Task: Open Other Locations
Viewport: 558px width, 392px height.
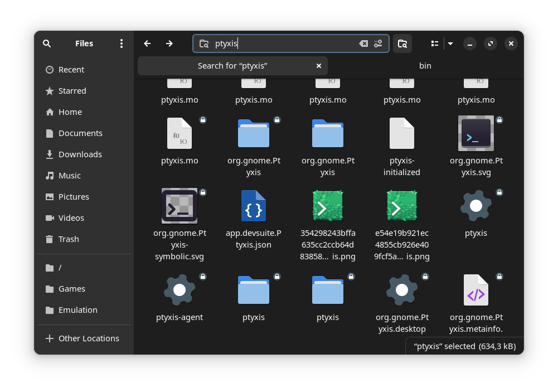Action: pos(84,338)
